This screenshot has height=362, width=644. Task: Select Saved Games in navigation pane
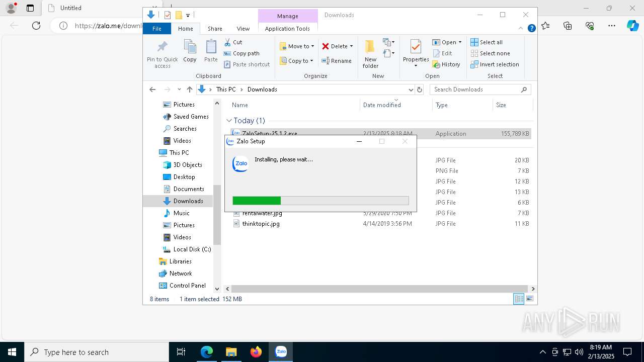(186, 117)
